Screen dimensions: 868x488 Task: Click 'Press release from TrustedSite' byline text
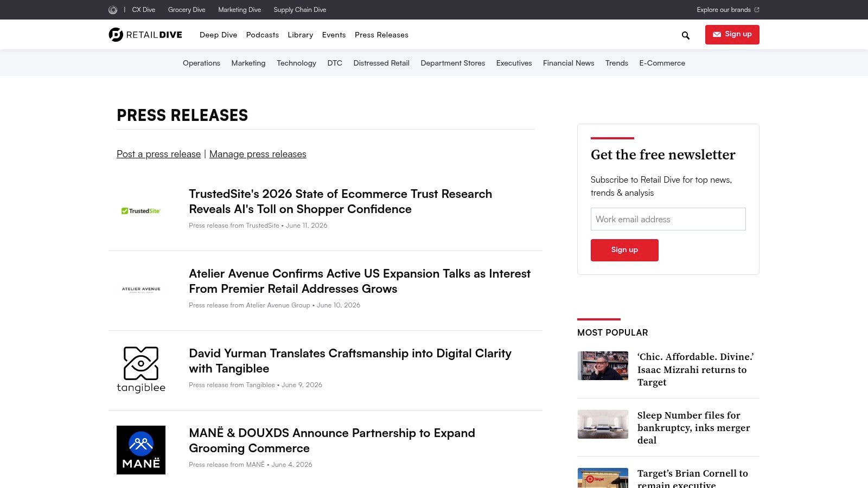pos(234,226)
